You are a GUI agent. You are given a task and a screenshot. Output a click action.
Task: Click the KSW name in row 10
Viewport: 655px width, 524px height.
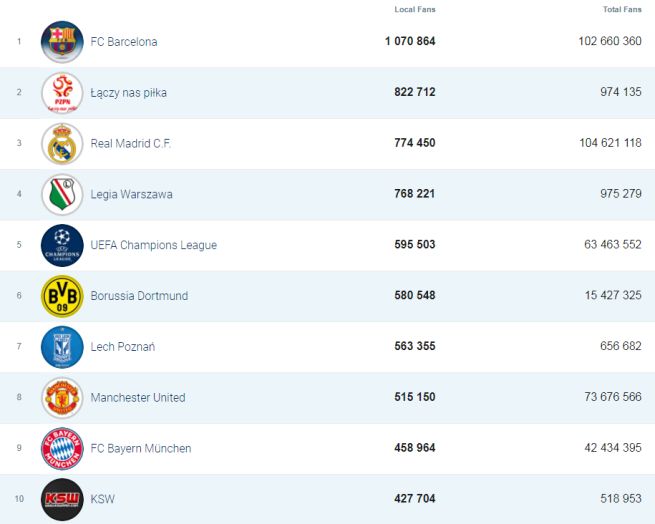101,500
